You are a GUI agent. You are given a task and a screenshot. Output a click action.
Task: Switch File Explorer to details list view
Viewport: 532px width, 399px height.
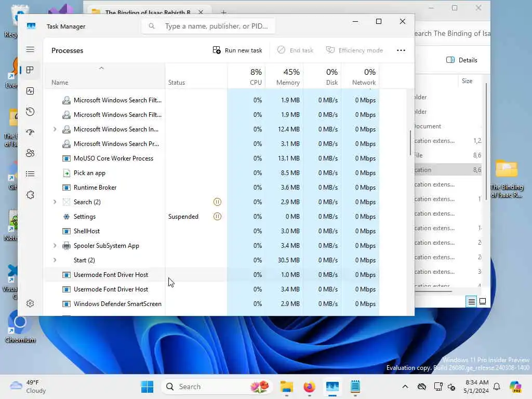tap(472, 301)
